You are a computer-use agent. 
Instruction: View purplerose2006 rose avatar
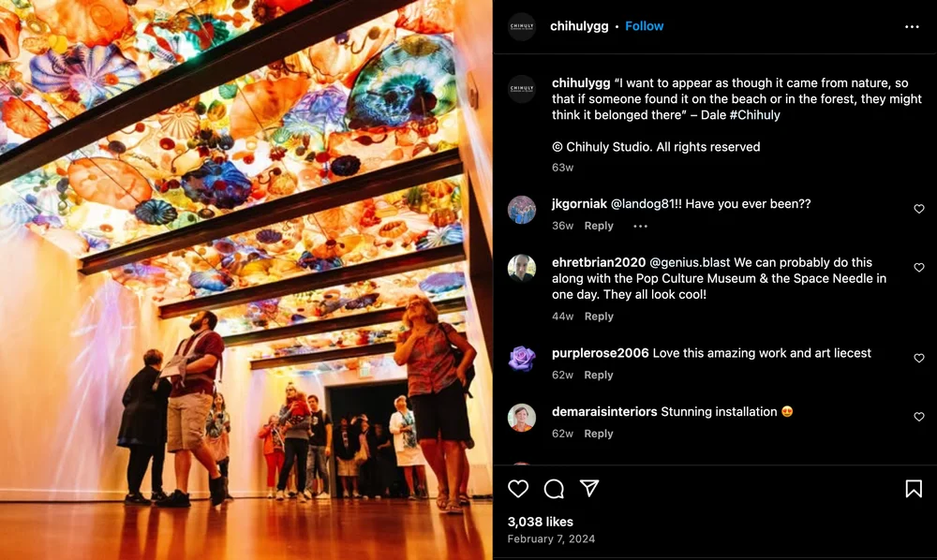pos(522,359)
